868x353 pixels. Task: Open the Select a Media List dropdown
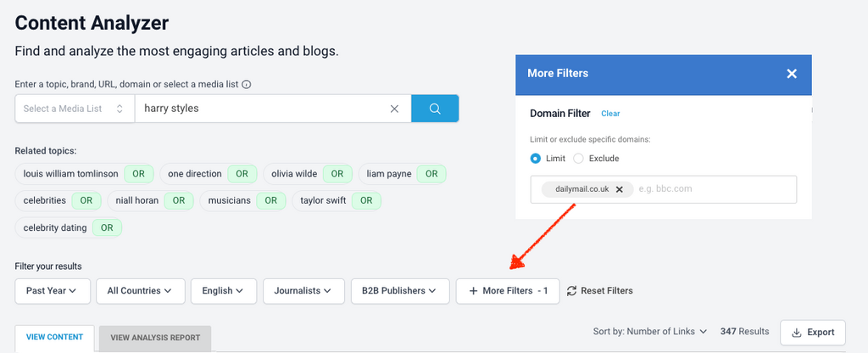coord(74,109)
